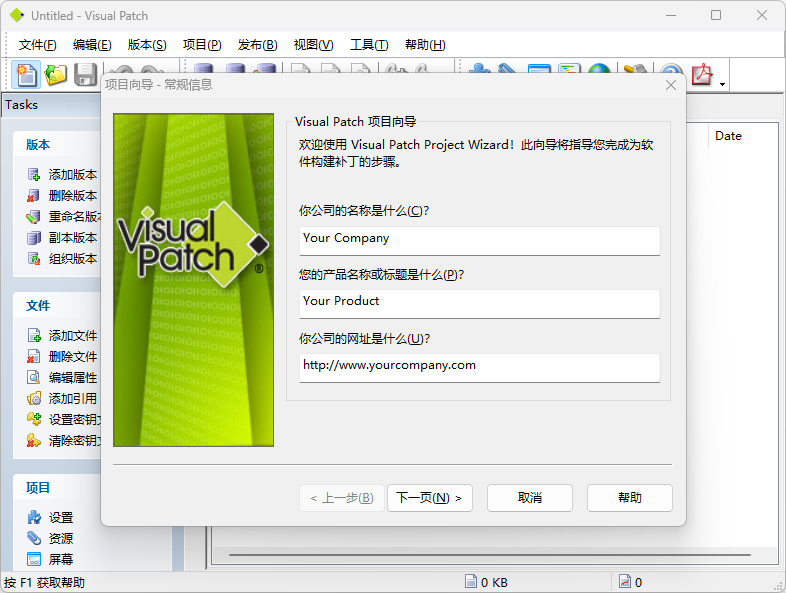Open the 发布(B) menu
This screenshot has height=593, width=786.
tap(257, 45)
